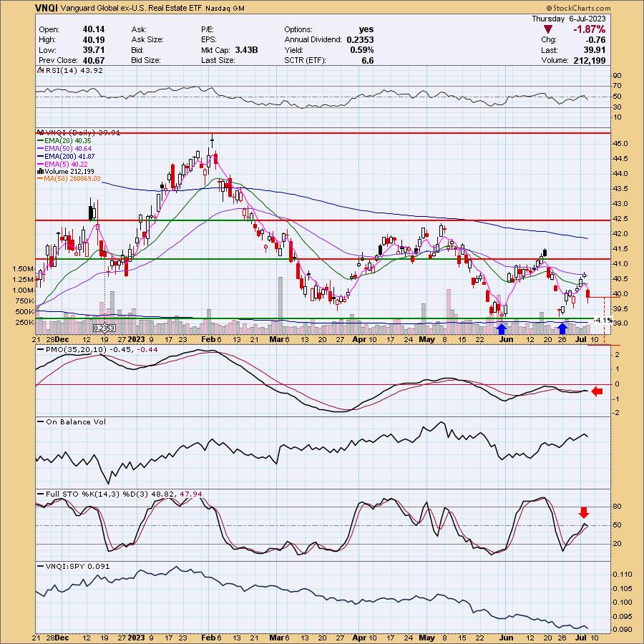
Task: Click the Mkt Cap value 3.43B
Action: (x=246, y=50)
